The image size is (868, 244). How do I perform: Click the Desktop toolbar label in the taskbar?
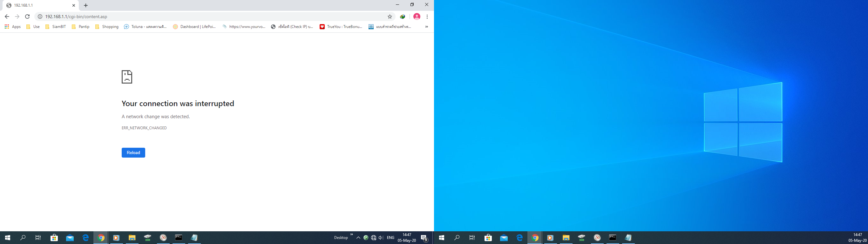point(341,238)
